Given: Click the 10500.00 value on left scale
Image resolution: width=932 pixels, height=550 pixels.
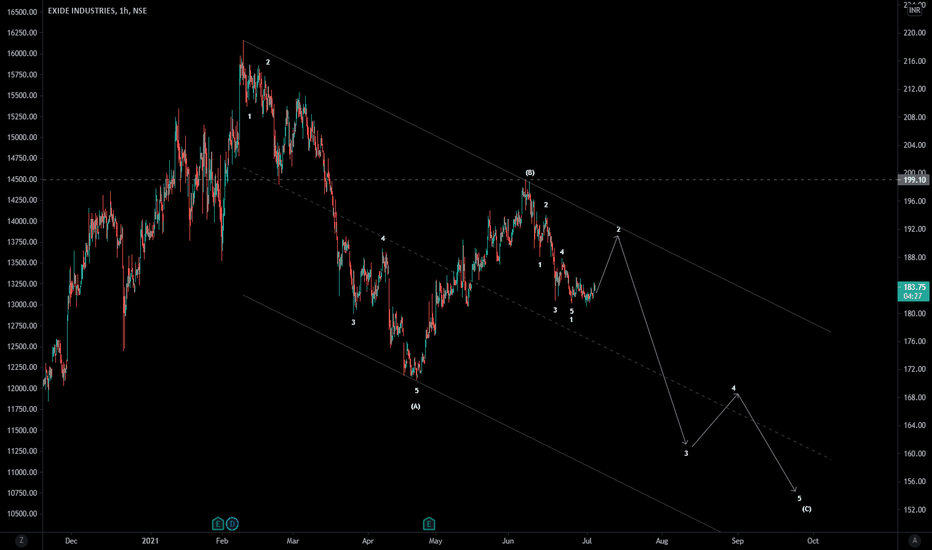Looking at the screenshot, I should pos(22,514).
